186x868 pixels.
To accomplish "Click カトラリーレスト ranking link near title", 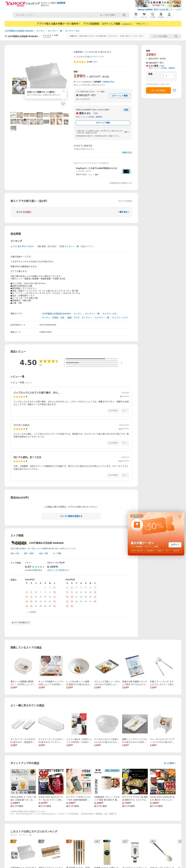I will pyautogui.click(x=97, y=57).
